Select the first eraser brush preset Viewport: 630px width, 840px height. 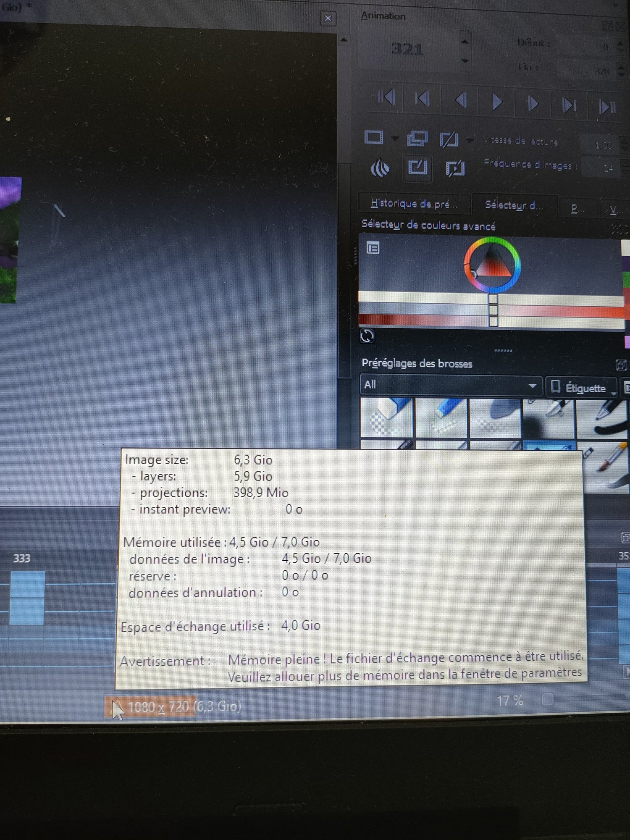pyautogui.click(x=387, y=417)
